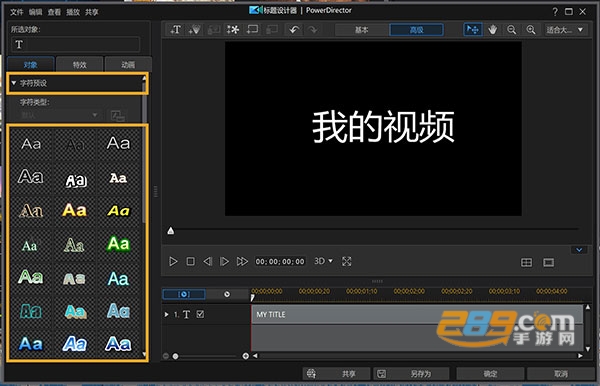Screen dimensions: 600x386
Task: Switch to the 对象 tab
Action: click(x=31, y=64)
